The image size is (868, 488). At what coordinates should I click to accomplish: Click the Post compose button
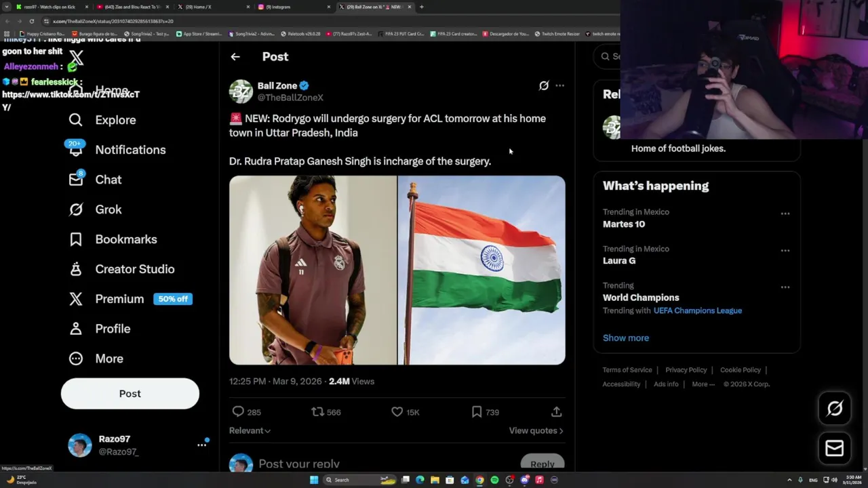coord(130,394)
